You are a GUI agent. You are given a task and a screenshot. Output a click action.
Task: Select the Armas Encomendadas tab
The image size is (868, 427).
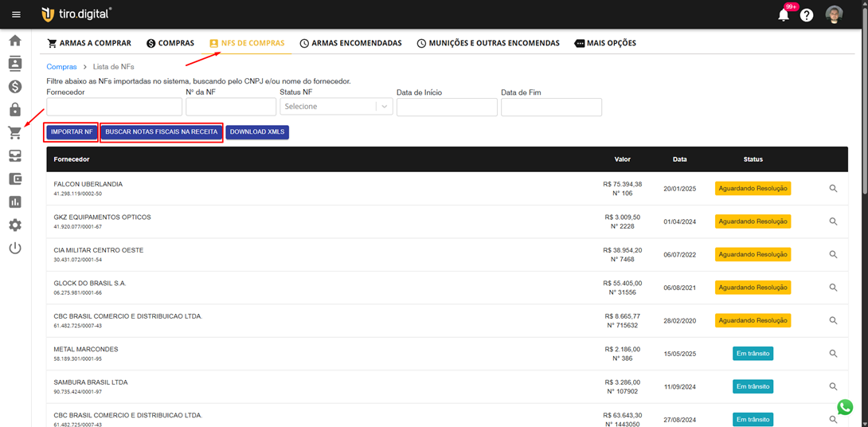click(350, 43)
